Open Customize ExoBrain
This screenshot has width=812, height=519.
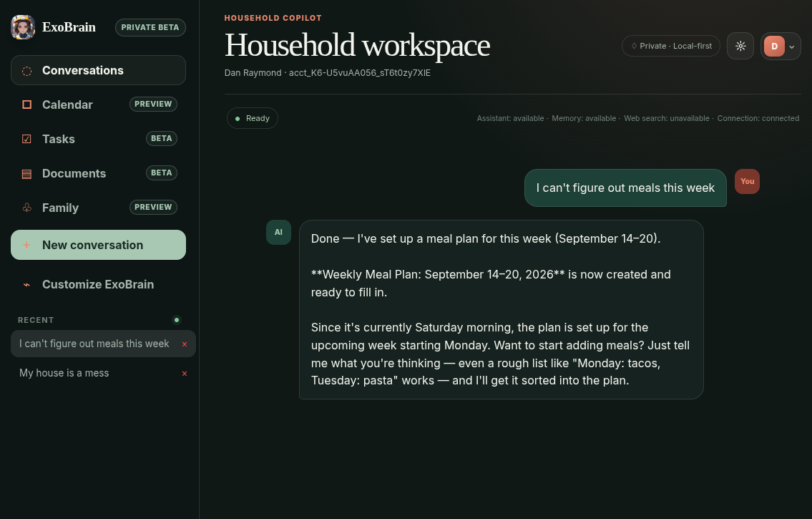tap(99, 284)
